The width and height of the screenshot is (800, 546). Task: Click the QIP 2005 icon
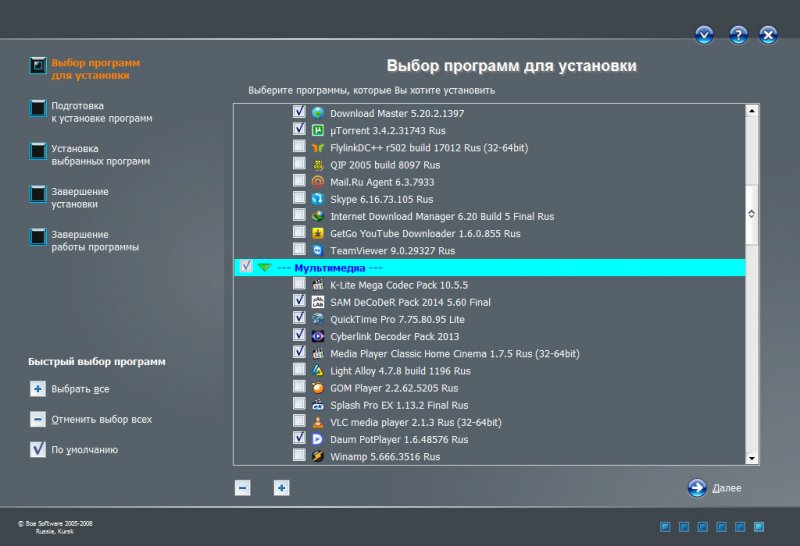[317, 165]
